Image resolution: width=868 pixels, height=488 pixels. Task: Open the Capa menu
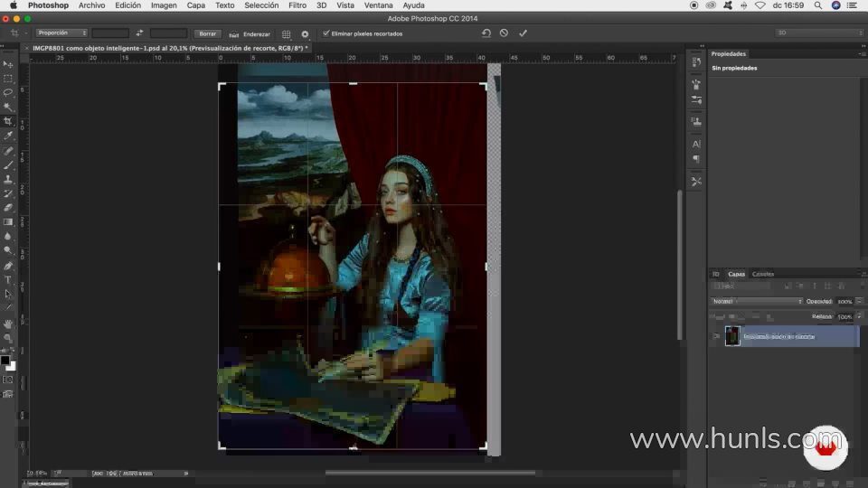point(196,5)
